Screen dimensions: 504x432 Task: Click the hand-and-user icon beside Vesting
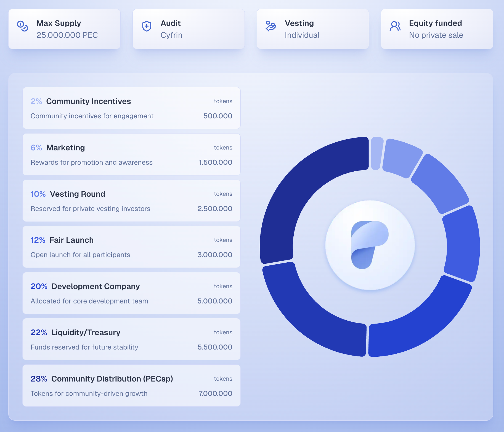coord(271,26)
